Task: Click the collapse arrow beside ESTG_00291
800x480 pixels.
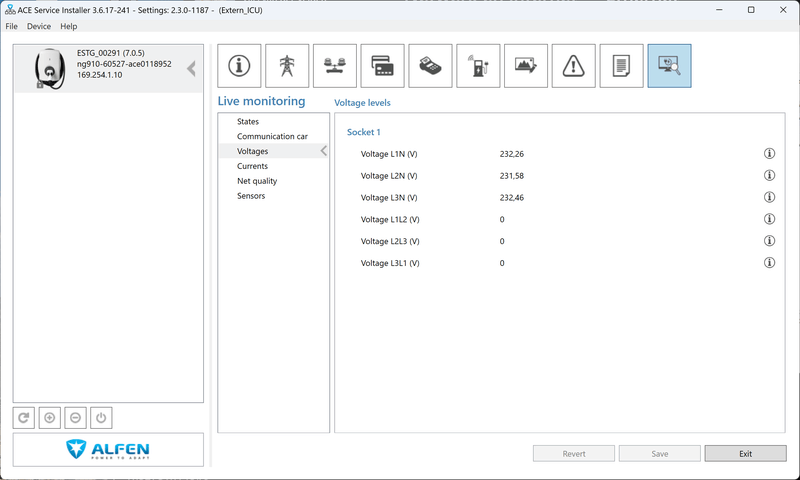Action: (x=191, y=68)
